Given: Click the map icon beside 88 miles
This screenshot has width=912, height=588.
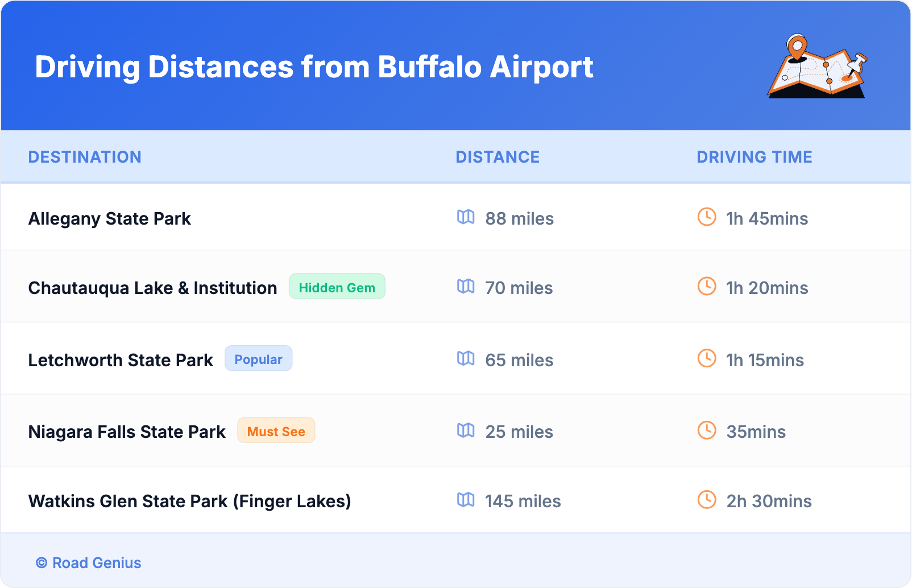Looking at the screenshot, I should point(466,217).
